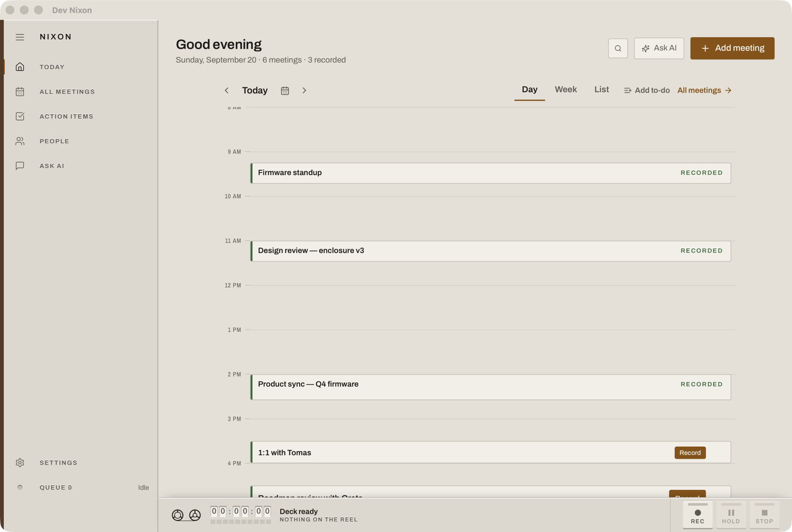Switch to the List view tab
Viewport: 792px width, 532px height.
click(x=601, y=90)
